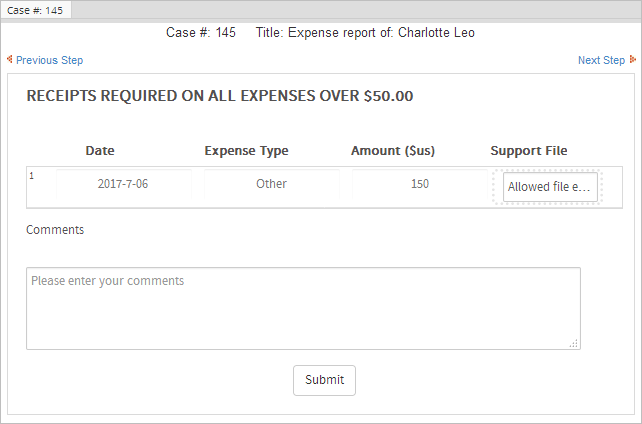This screenshot has height=424, width=642.
Task: Click the Amount field showing 150
Action: 420,184
